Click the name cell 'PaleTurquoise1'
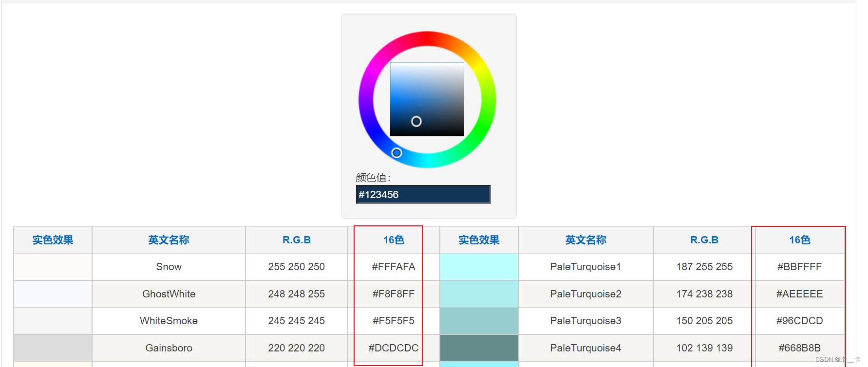 click(x=585, y=267)
